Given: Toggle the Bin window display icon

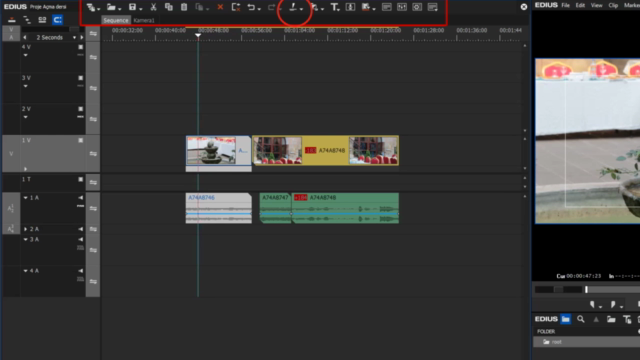Looking at the screenshot, I should (387, 7).
